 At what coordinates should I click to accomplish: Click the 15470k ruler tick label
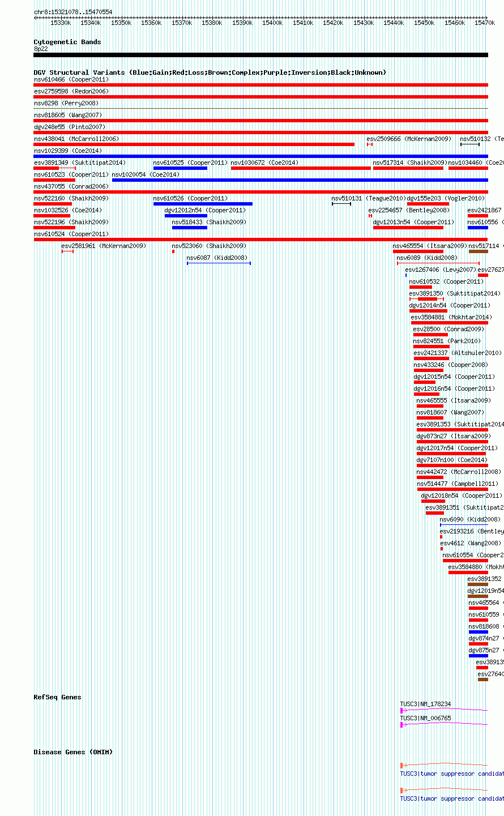485,23
